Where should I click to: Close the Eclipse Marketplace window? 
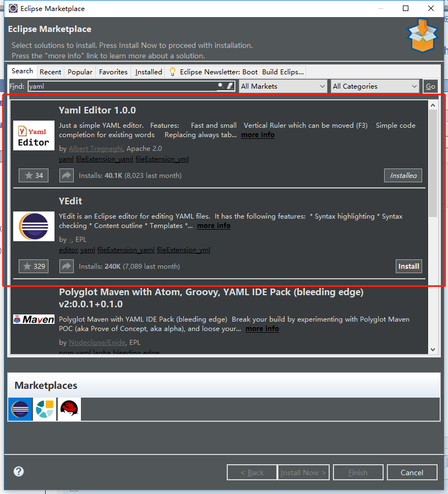pyautogui.click(x=431, y=8)
